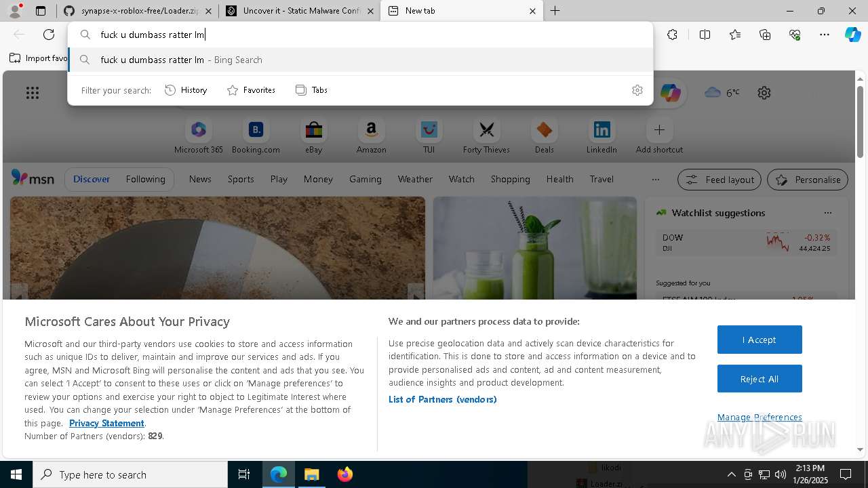The image size is (868, 488).
Task: Click the Feed layout button
Action: (x=719, y=180)
